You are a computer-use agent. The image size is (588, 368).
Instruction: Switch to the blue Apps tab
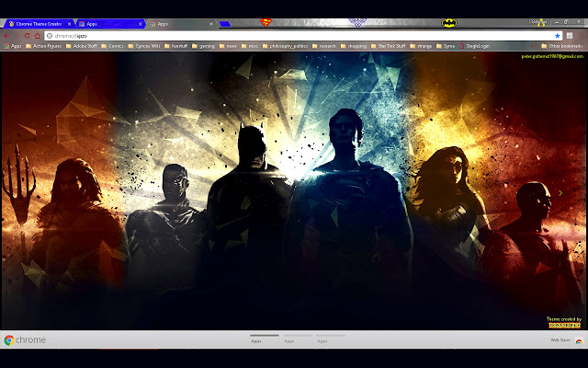110,24
